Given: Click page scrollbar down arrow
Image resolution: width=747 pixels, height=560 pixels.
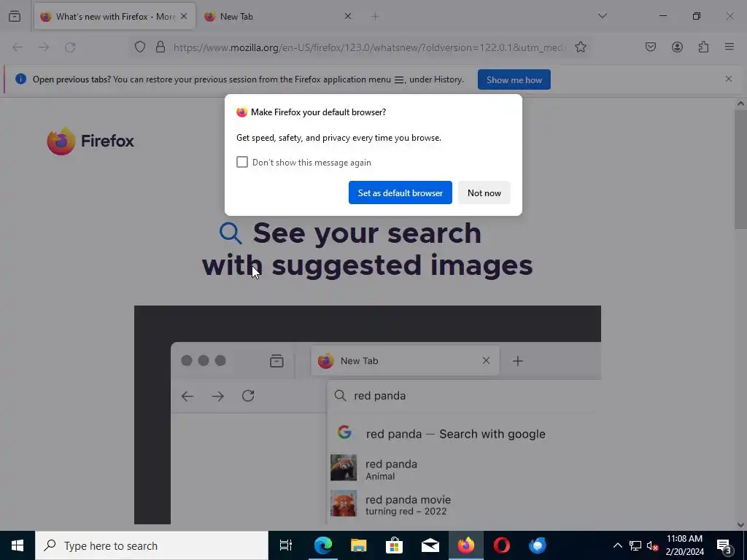Looking at the screenshot, I should (740, 525).
